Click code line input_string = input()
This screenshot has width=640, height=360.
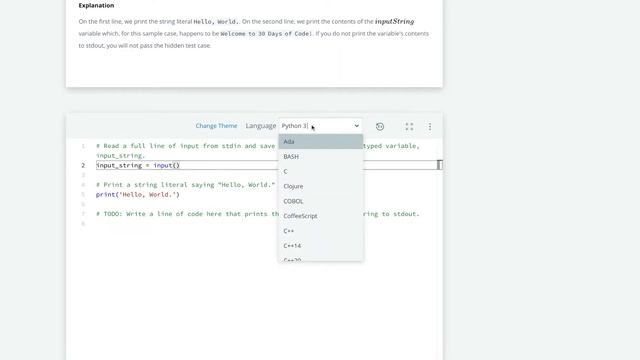coord(138,165)
